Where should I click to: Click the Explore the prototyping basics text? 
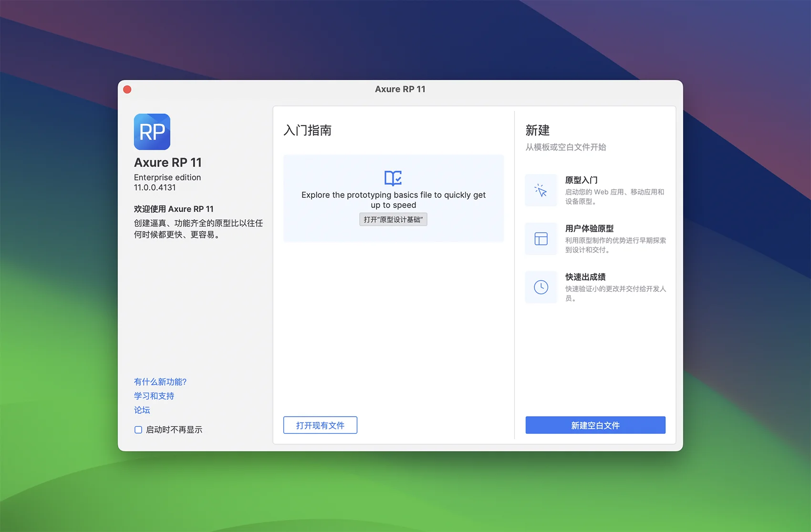click(394, 200)
